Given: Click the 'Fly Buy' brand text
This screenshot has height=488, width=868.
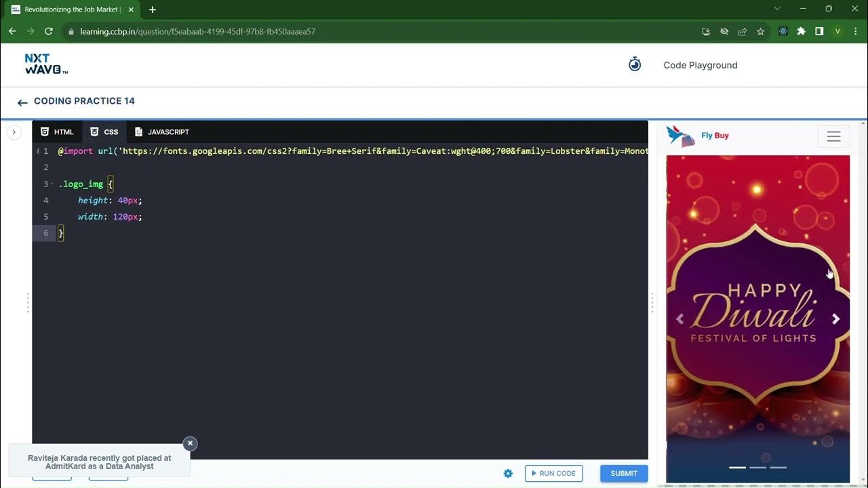Looking at the screenshot, I should click(x=715, y=136).
